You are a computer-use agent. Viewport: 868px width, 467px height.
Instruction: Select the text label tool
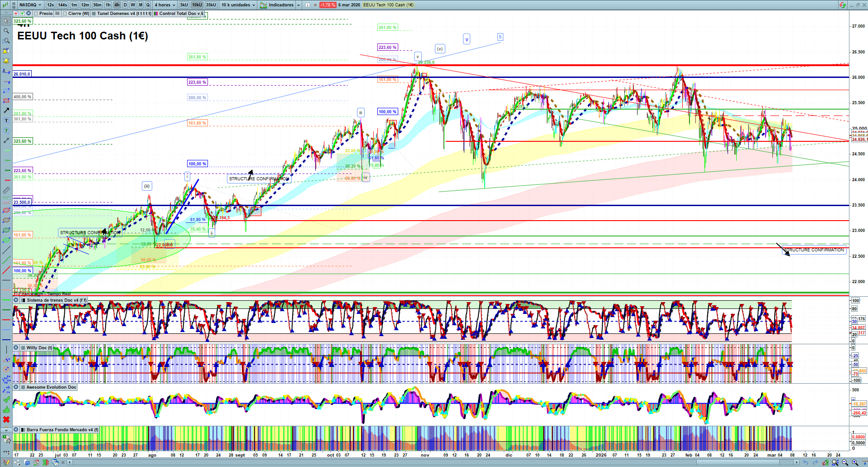[6, 120]
